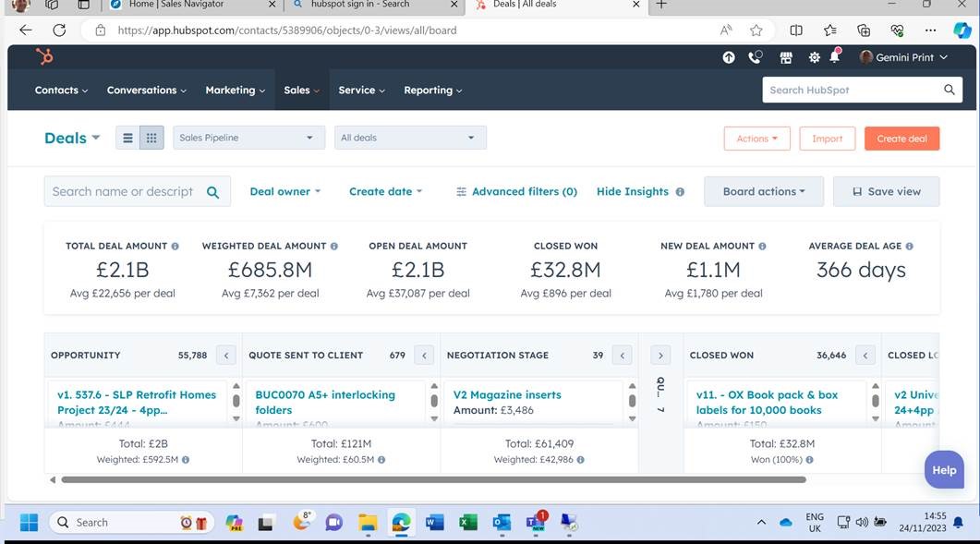980x544 pixels.
Task: Collapse the Negotiation Stage column
Action: (x=622, y=355)
